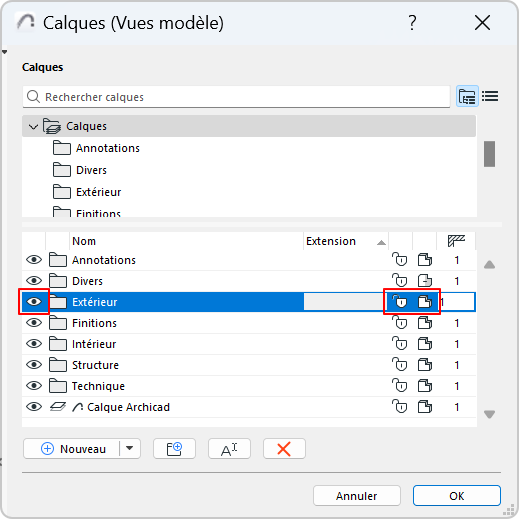This screenshot has width=519, height=519.
Task: Select Extérieur folder in upper tree
Action: coord(87,192)
